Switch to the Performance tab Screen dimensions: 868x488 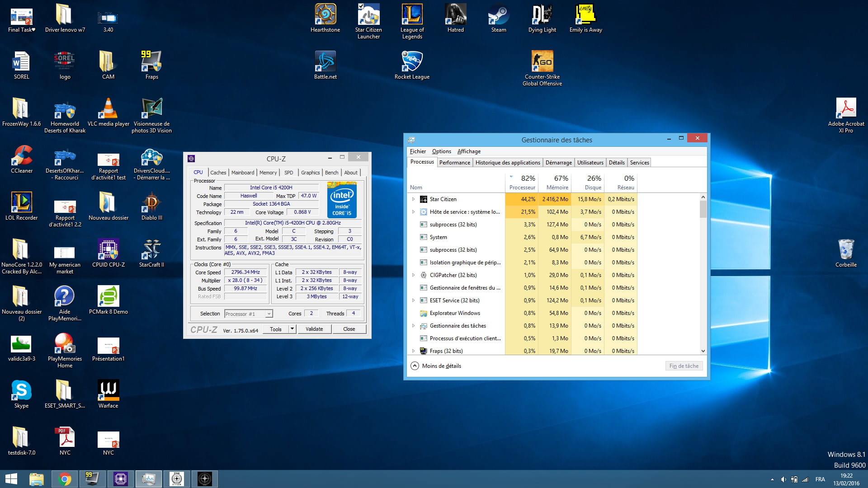[454, 163]
